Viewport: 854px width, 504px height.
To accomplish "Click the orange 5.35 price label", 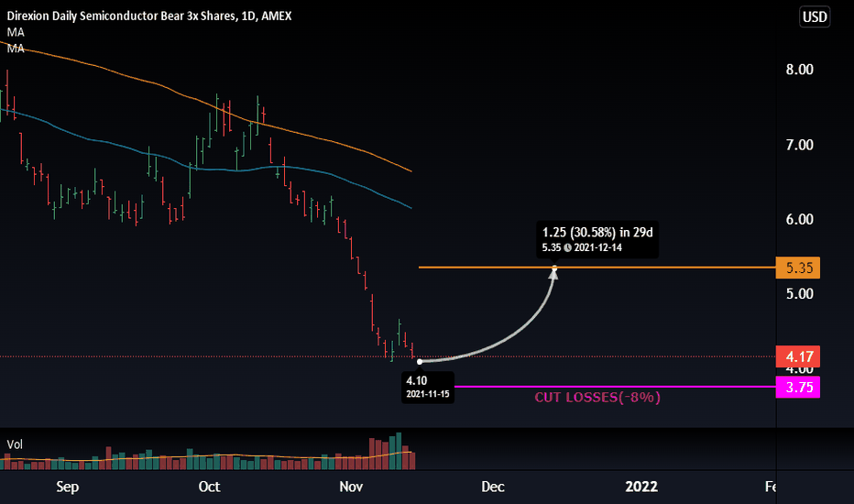I will (798, 268).
